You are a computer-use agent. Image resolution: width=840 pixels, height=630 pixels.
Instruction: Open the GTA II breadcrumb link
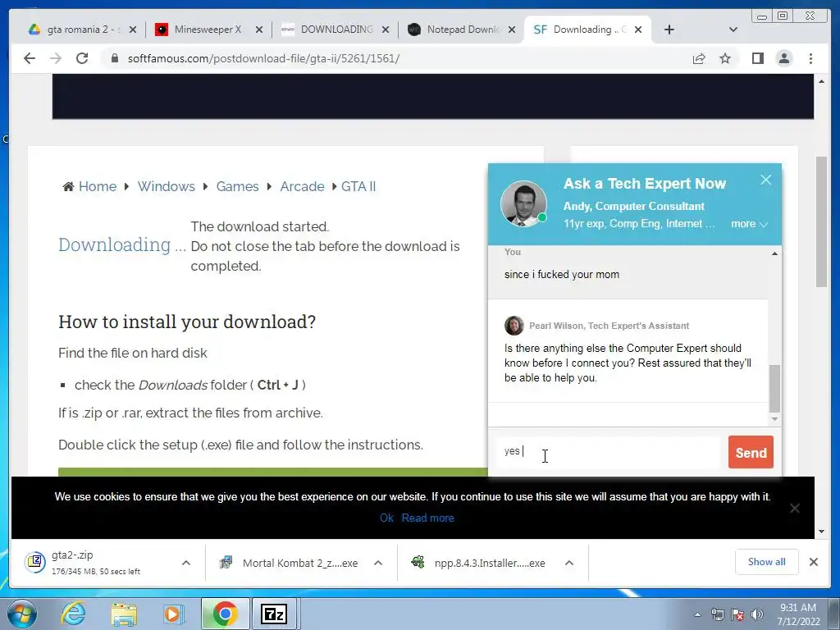358,186
